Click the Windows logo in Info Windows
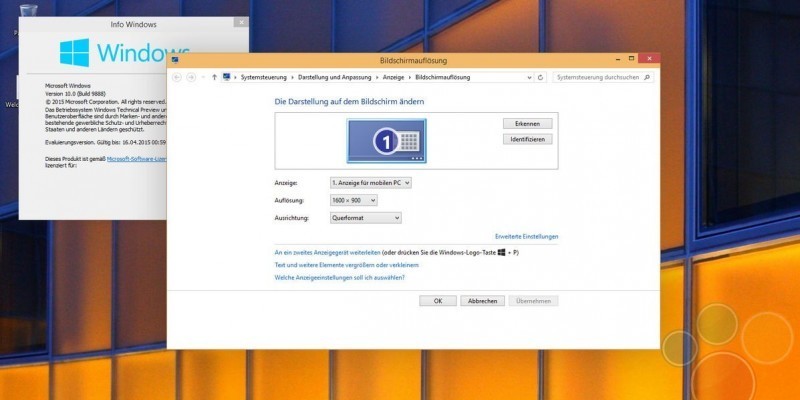The image size is (800, 400). (74, 53)
